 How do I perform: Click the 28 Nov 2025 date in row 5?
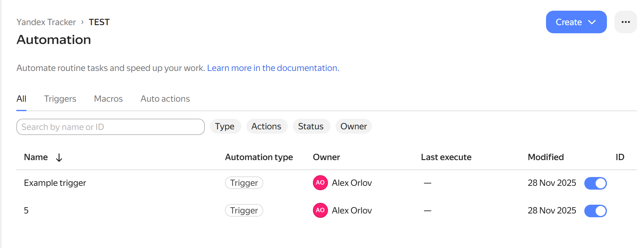[552, 210]
